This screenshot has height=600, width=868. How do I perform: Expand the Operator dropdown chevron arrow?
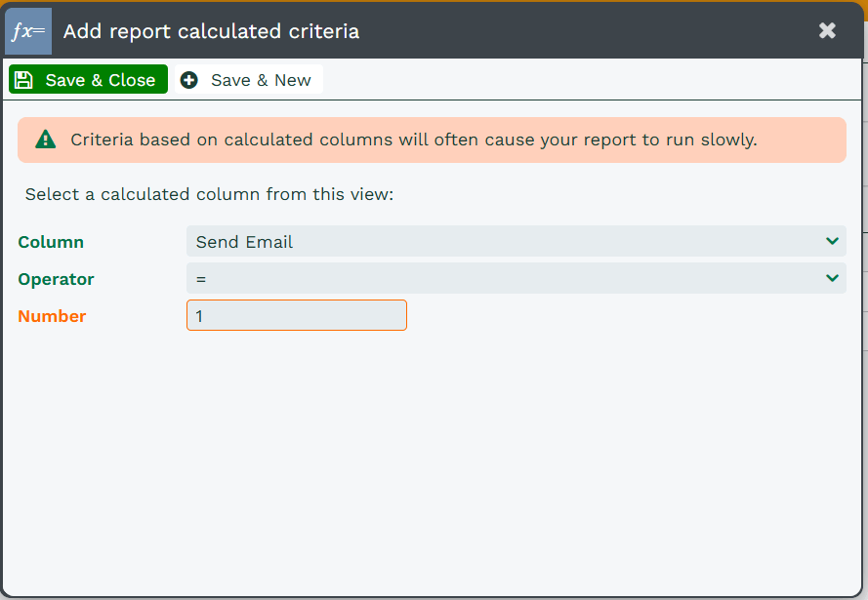832,278
